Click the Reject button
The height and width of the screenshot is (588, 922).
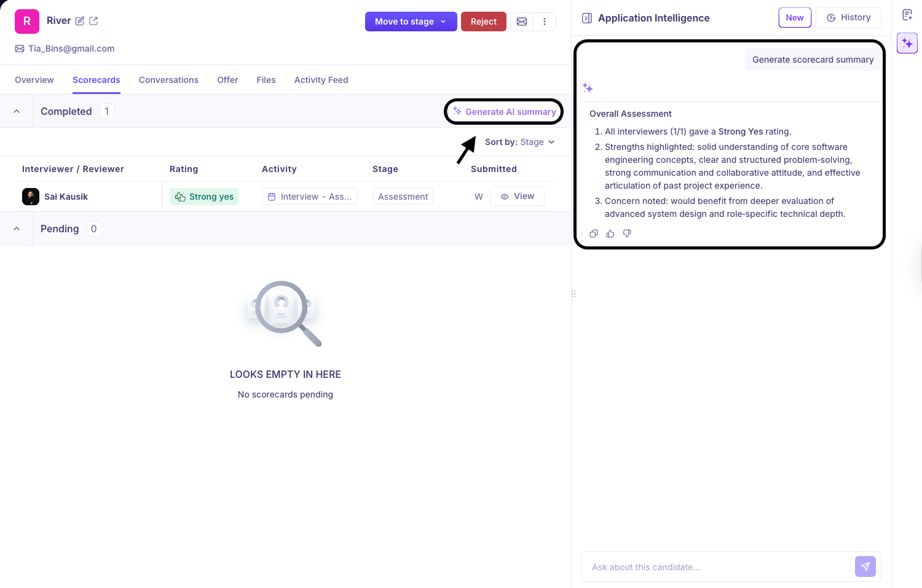click(x=483, y=22)
